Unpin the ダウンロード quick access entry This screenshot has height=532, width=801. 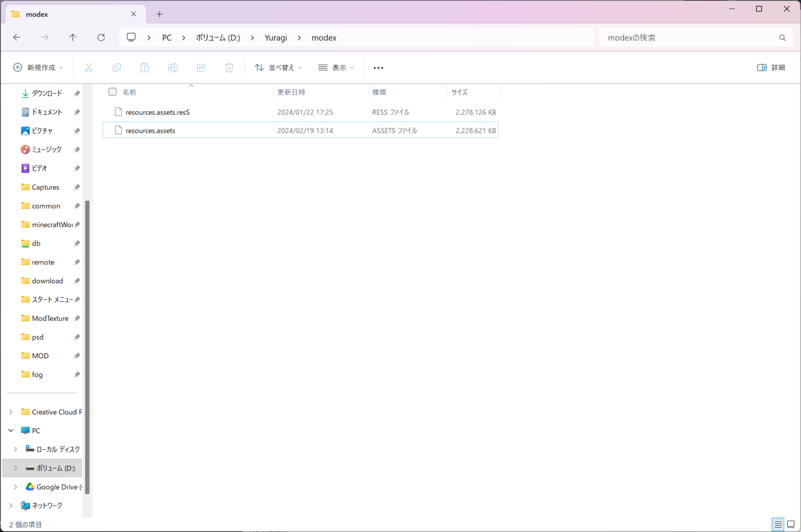(77, 93)
